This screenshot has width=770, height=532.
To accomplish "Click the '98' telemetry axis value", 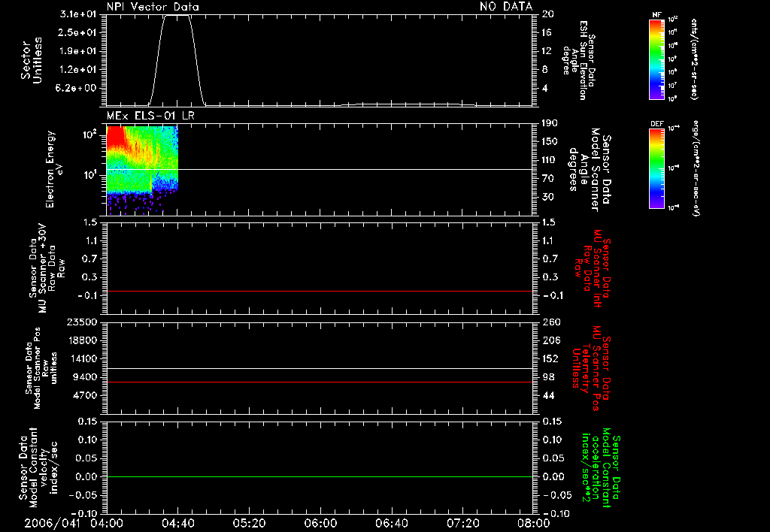I will point(548,377).
